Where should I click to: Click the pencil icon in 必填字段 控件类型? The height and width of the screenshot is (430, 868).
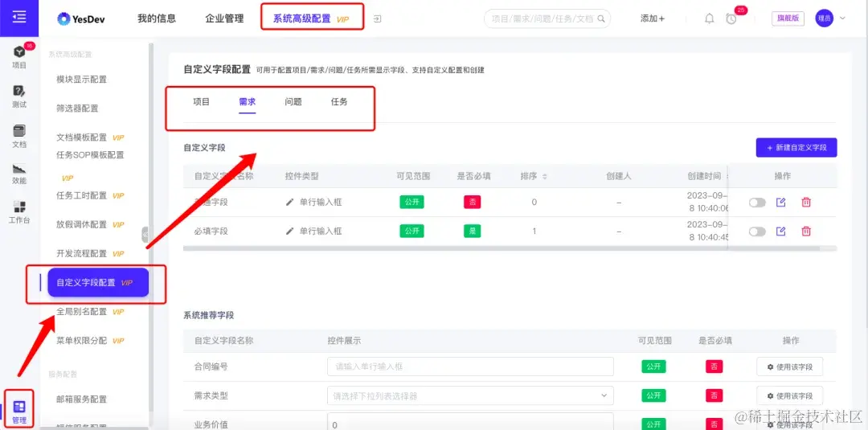click(289, 231)
